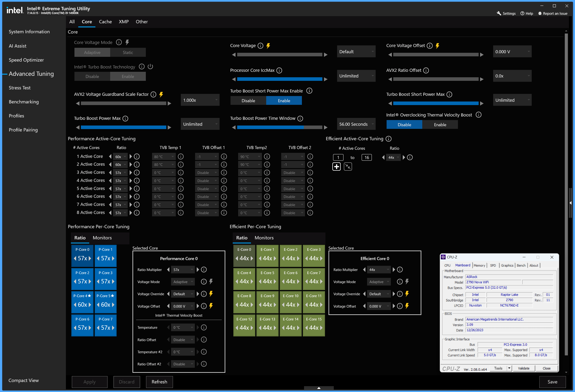Open the 1 Active Core ratio dropdown
Screen dimensions: 575x392
click(x=120, y=157)
